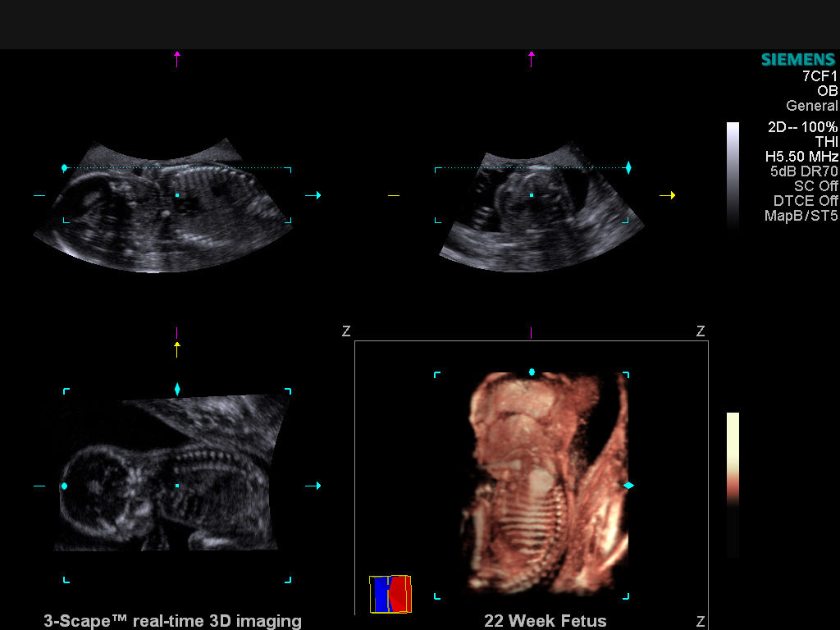Click the 3D render tint color bar
This screenshot has width=840, height=630.
733,486
